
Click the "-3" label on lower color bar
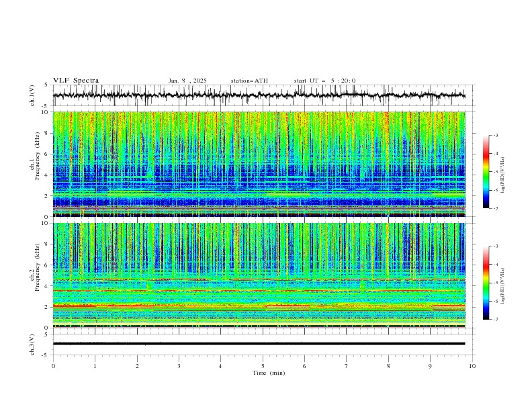click(495, 246)
